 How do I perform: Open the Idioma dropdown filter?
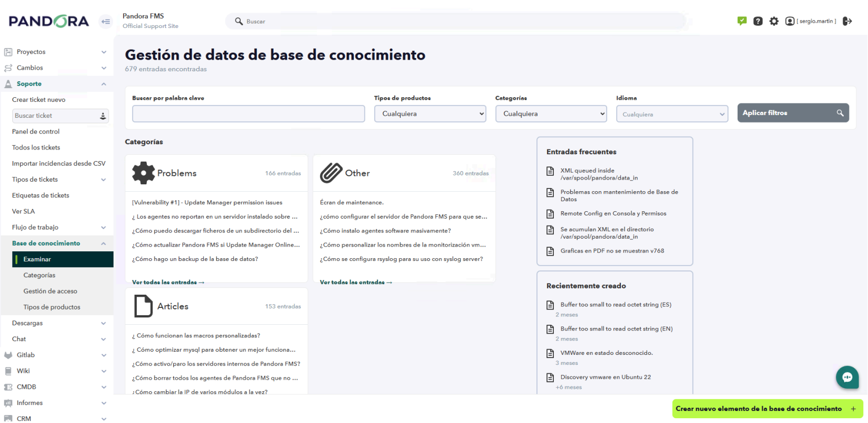[x=672, y=114]
